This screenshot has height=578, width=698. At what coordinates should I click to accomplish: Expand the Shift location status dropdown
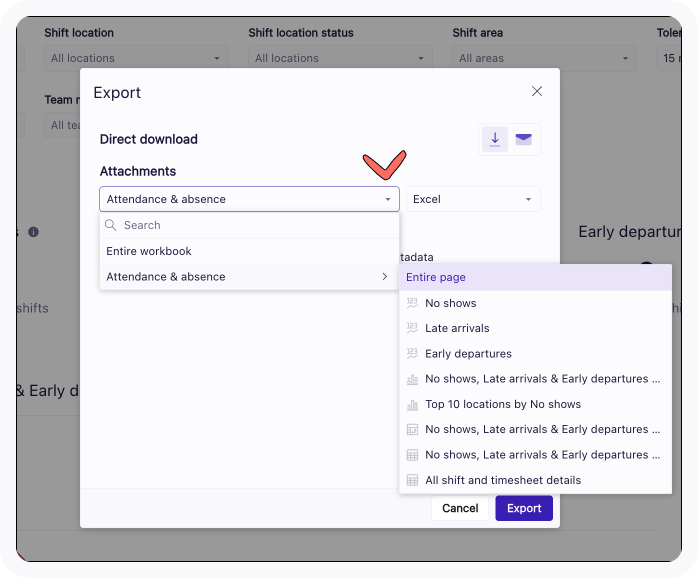[x=340, y=58]
